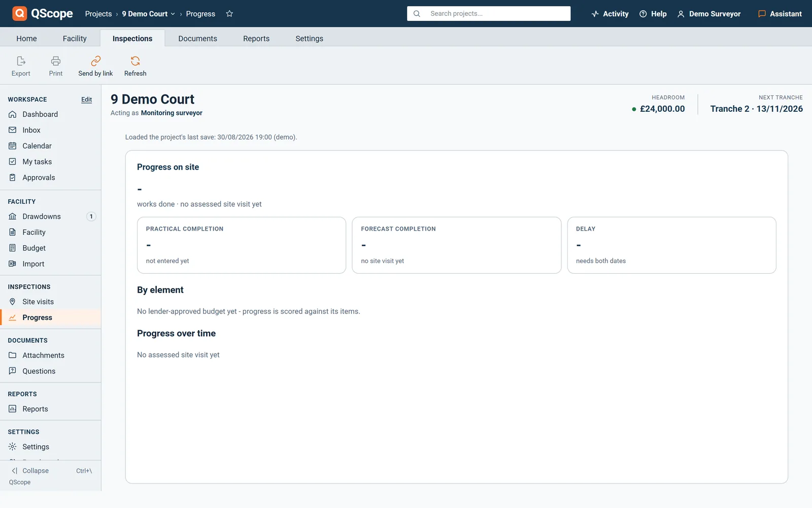This screenshot has height=508, width=812.
Task: Go to Projects breadcrumb
Action: [98, 14]
